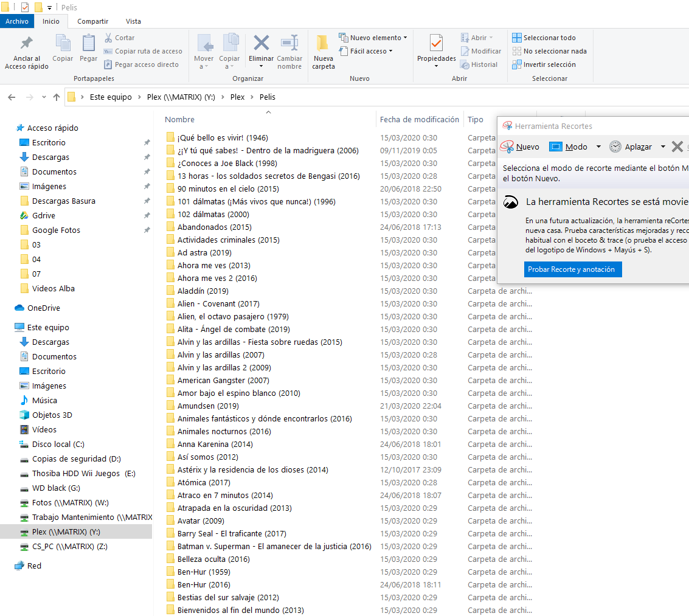Go up one folder with arrow
Viewport: 689px width, 616px height.
point(57,97)
